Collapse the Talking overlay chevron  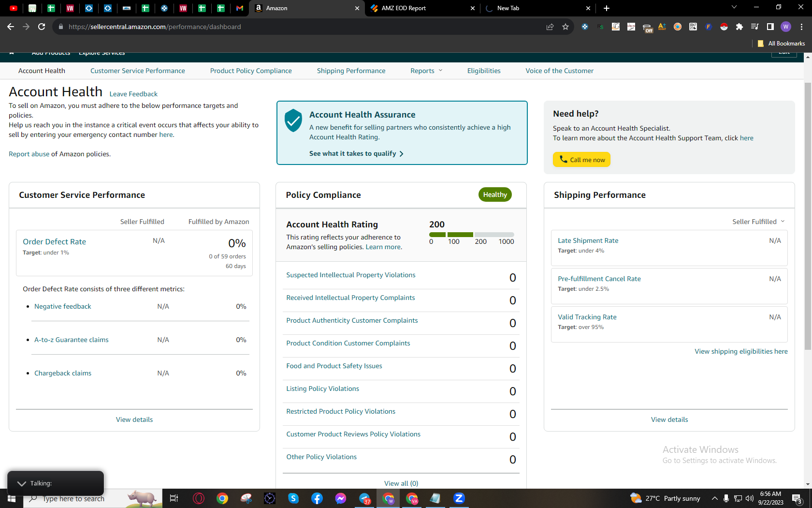click(x=22, y=483)
